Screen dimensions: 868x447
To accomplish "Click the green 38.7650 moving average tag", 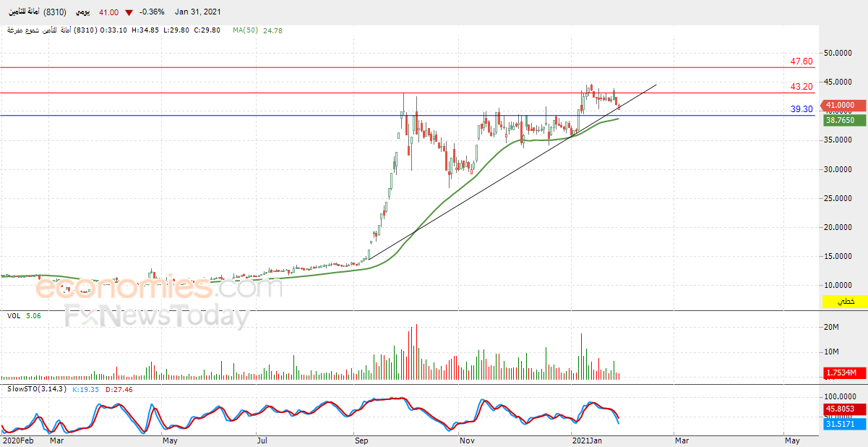I will coord(843,120).
